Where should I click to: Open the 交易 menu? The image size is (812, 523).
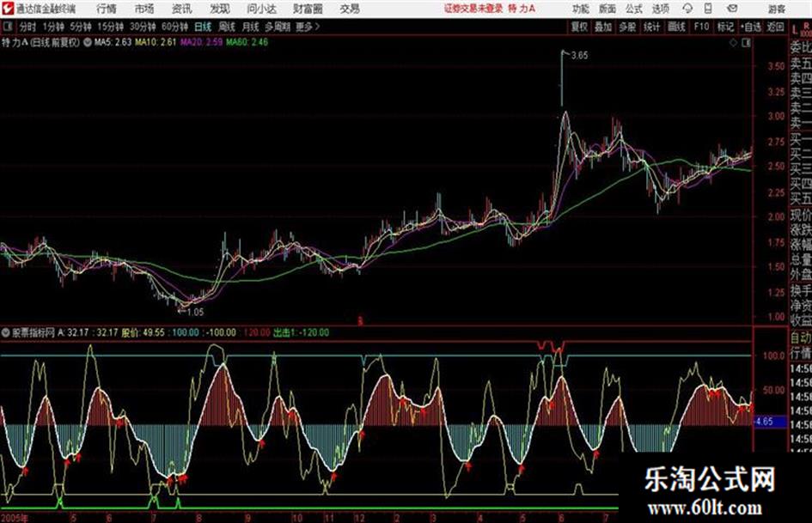click(350, 9)
